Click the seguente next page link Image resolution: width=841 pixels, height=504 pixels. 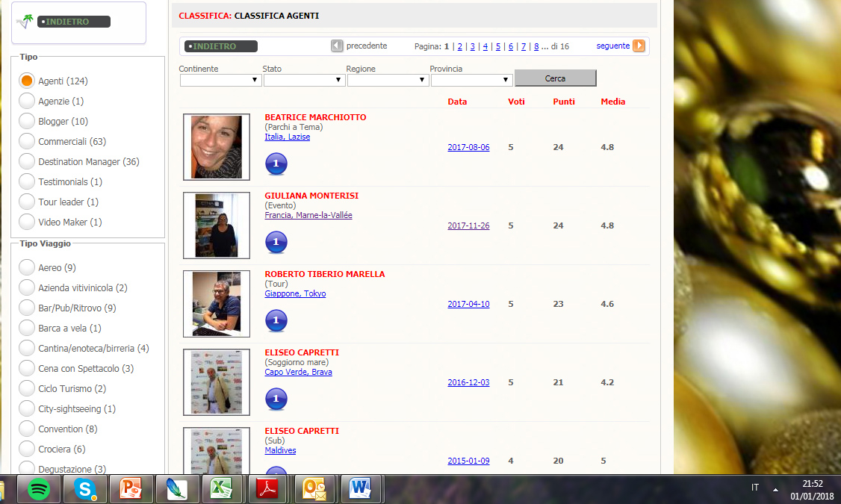click(x=613, y=46)
